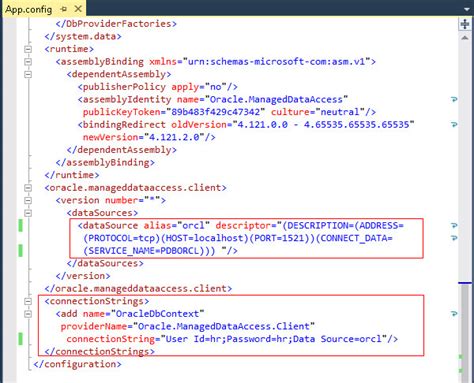
Task: Click the publisherPolicy apply="no" line
Action: tap(158, 87)
